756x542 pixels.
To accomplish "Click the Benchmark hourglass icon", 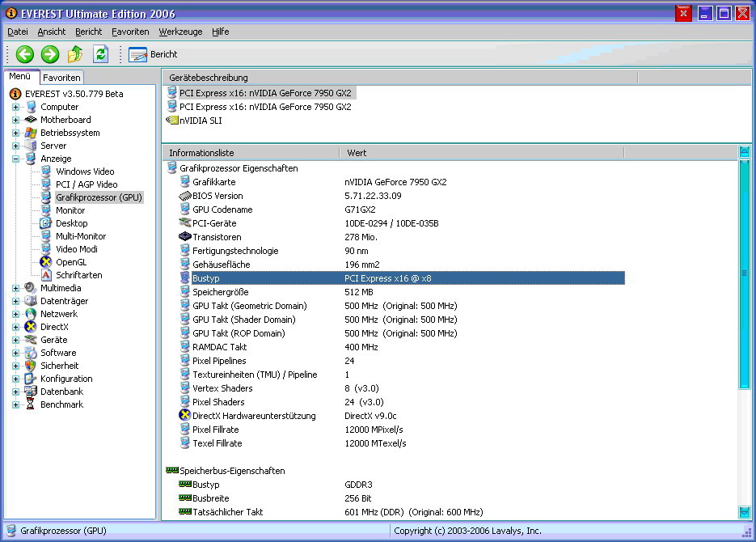I will click(x=31, y=404).
